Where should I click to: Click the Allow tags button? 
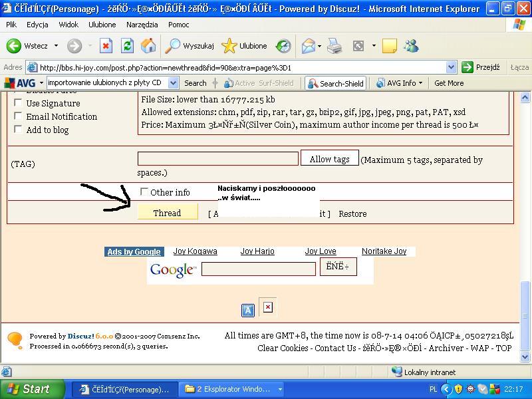(x=329, y=159)
